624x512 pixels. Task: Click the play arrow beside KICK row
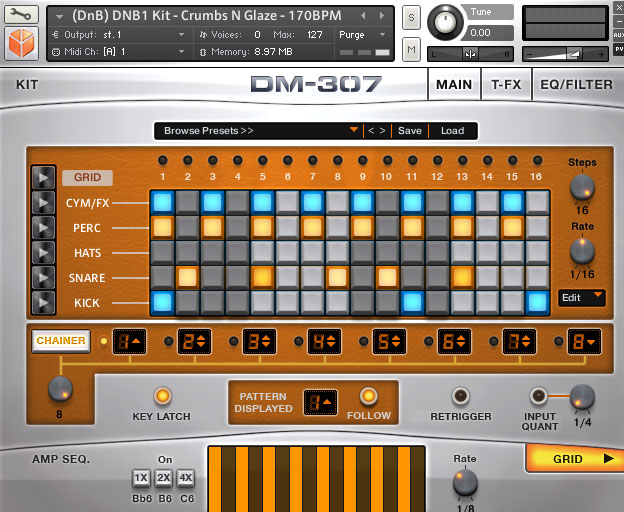43,302
